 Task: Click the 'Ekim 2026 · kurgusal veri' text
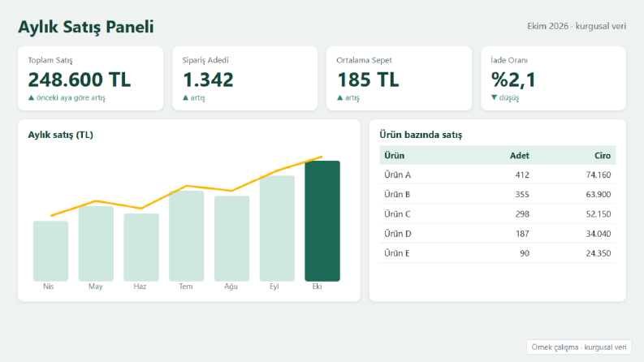[x=577, y=26]
